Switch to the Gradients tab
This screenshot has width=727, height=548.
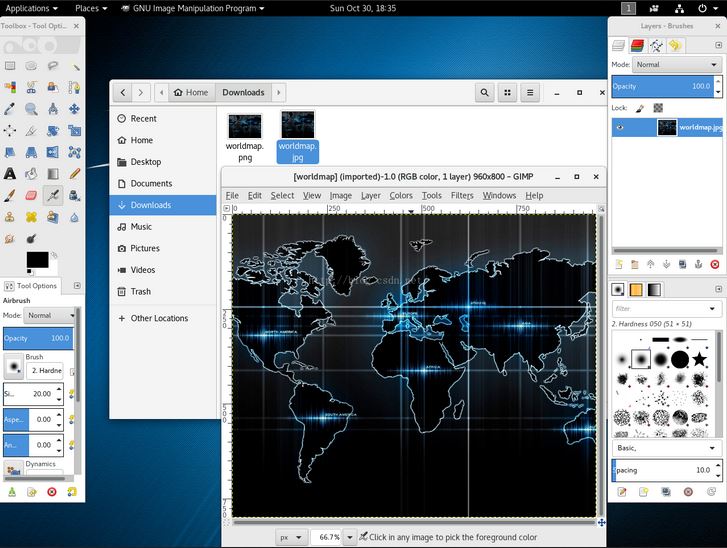click(654, 290)
